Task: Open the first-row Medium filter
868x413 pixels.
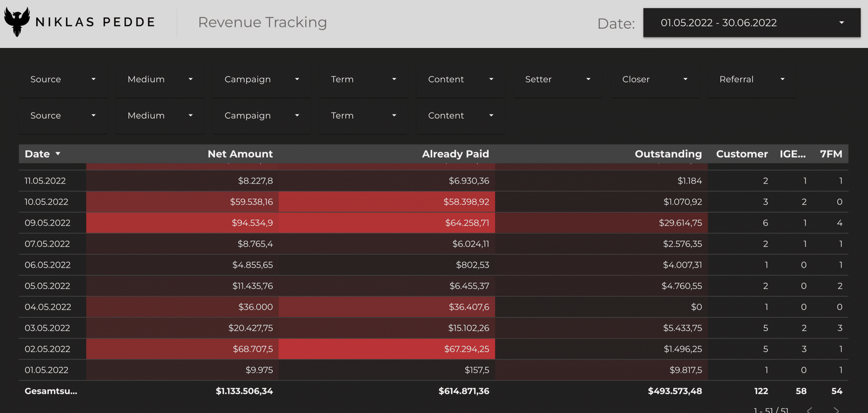Action: tap(159, 79)
